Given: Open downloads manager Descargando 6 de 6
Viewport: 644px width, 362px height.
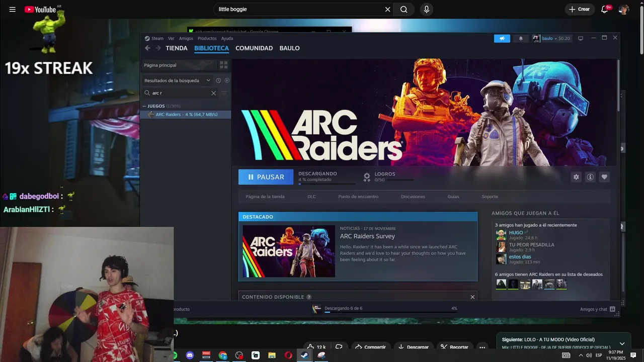Looking at the screenshot, I should click(385, 309).
